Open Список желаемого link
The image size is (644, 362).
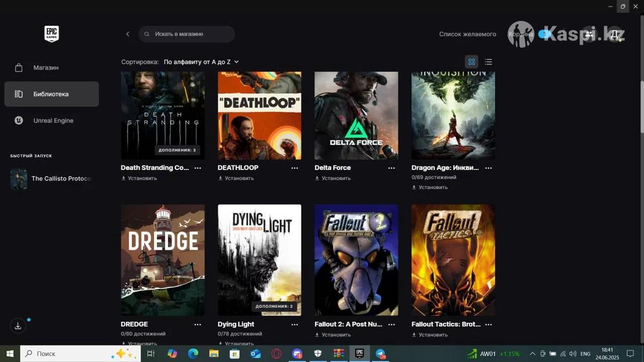tap(467, 34)
